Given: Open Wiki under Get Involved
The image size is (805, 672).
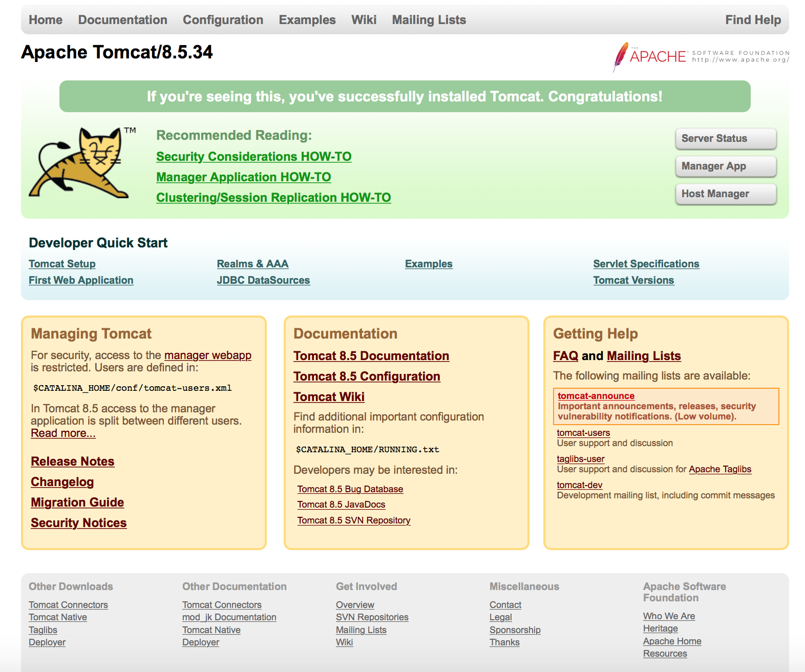Looking at the screenshot, I should point(345,642).
